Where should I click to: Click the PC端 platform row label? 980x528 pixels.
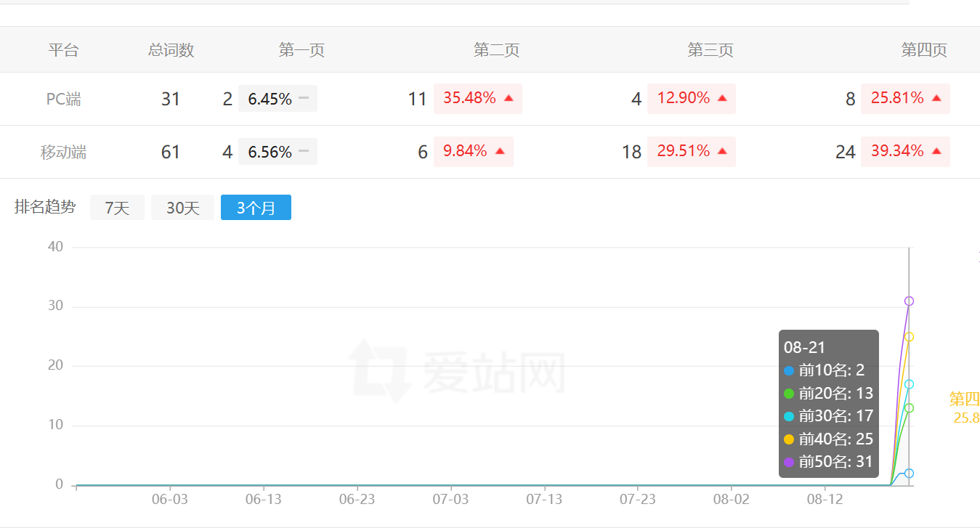63,99
